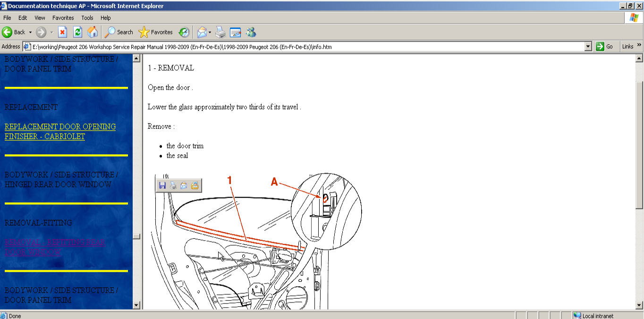Expand the Links toolbar chevron
Image resolution: width=644 pixels, height=319 pixels.
pos(639,45)
